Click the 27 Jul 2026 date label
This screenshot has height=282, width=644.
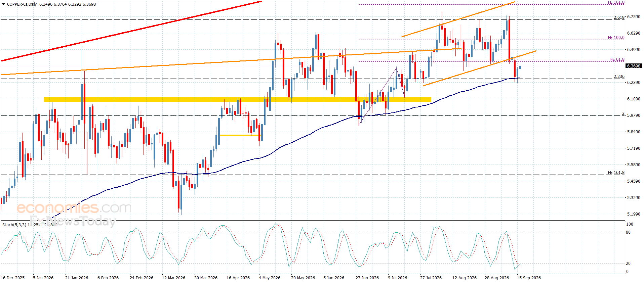(431, 278)
